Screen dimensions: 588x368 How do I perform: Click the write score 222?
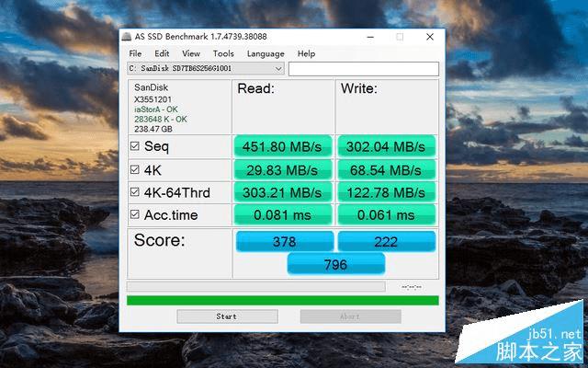pyautogui.click(x=386, y=241)
